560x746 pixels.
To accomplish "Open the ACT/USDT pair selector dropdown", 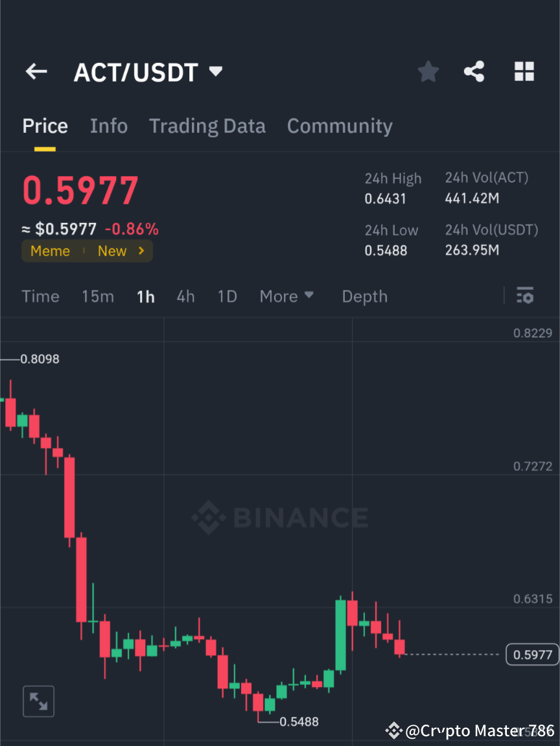I will click(215, 71).
